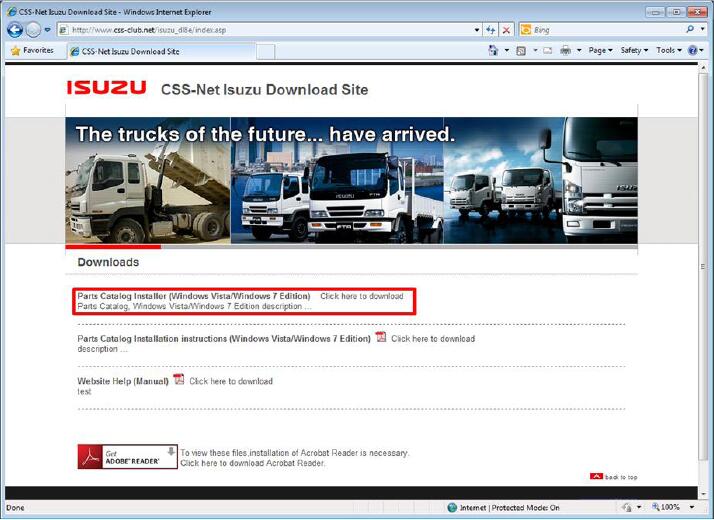Click the 'download Acrobat Reader' link text

pyautogui.click(x=277, y=463)
